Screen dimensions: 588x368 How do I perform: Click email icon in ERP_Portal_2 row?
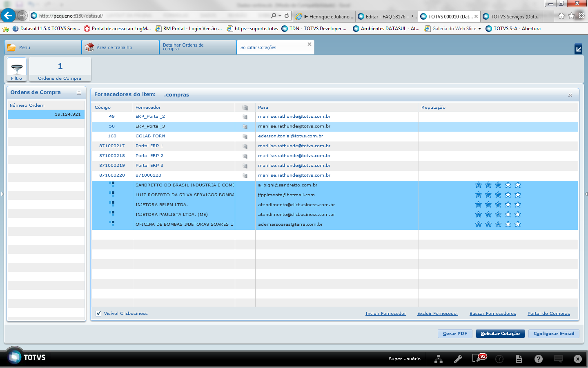[x=245, y=117]
